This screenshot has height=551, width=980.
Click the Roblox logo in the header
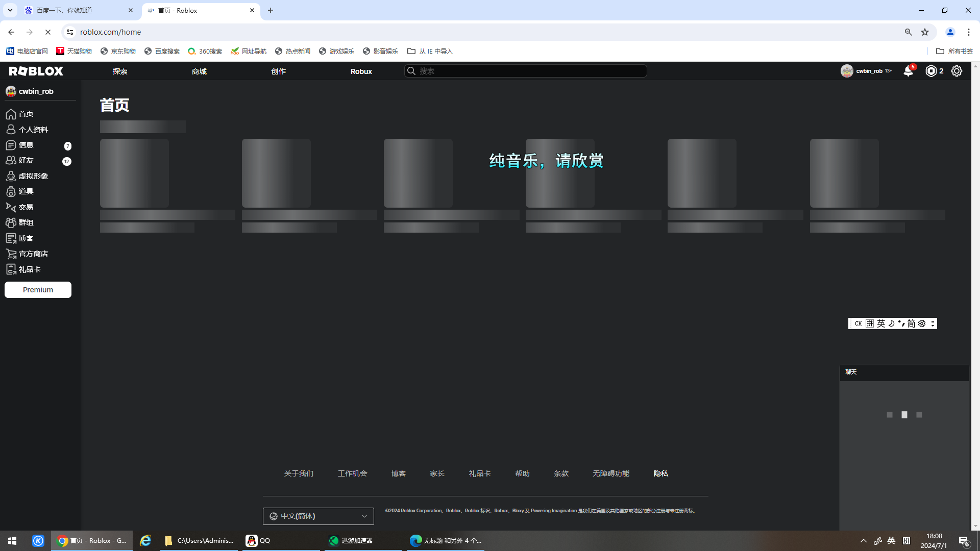click(x=36, y=71)
